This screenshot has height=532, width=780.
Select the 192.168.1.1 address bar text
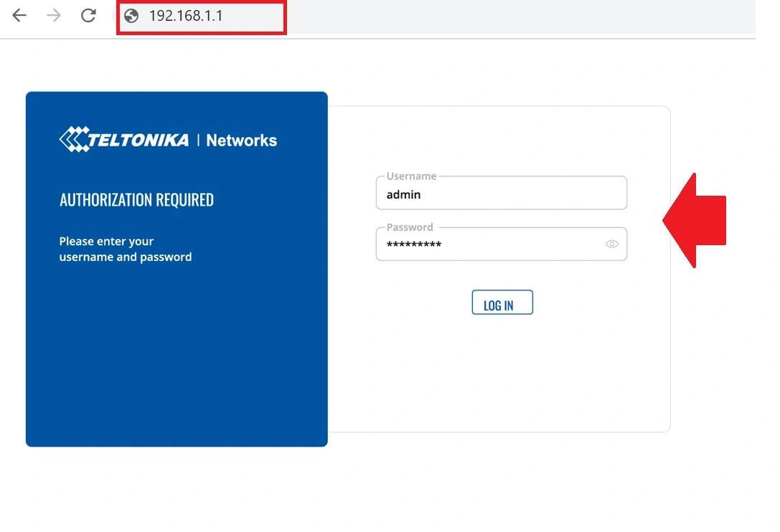coord(186,16)
